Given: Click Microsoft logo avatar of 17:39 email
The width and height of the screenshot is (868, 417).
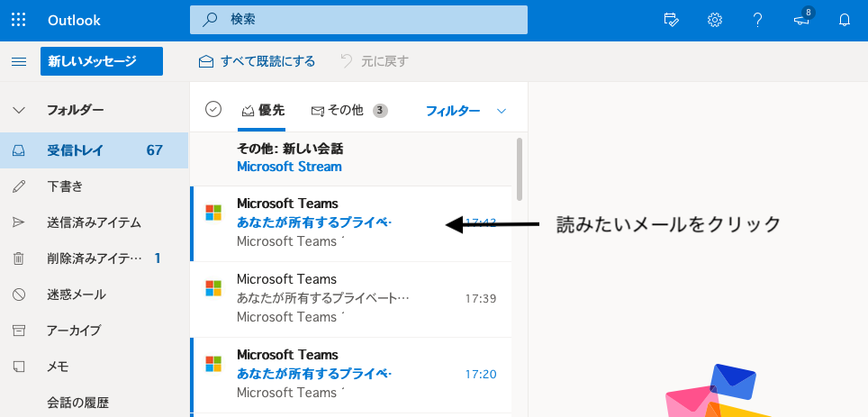Looking at the screenshot, I should [213, 288].
